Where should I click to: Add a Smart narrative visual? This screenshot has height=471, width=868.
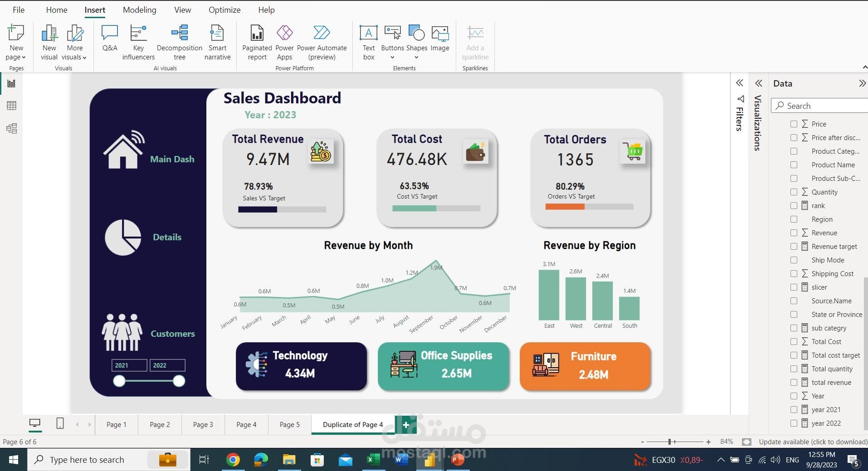pos(217,43)
